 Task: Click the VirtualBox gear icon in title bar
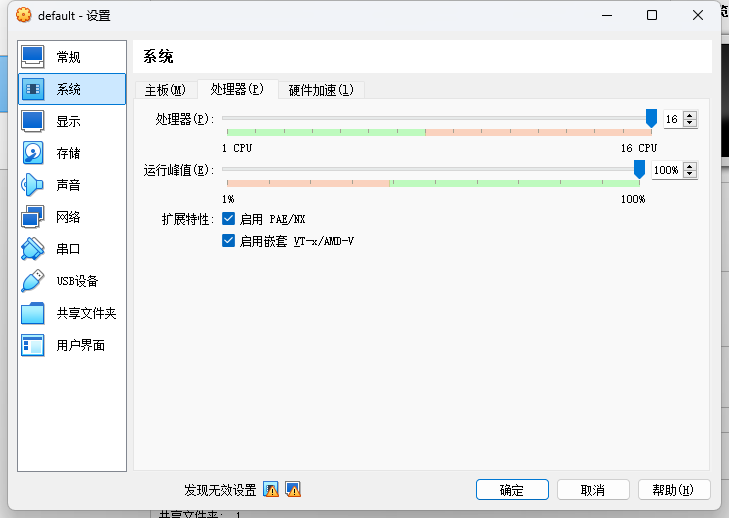(x=24, y=15)
